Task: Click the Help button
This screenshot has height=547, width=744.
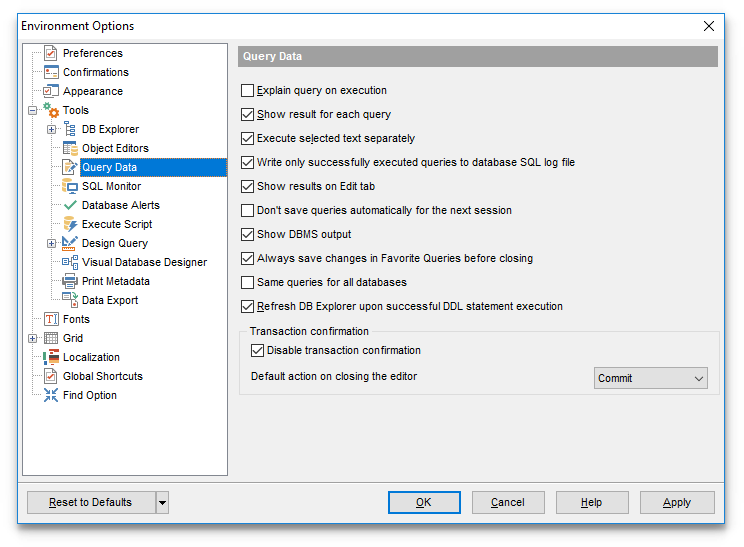Action: coord(592,502)
